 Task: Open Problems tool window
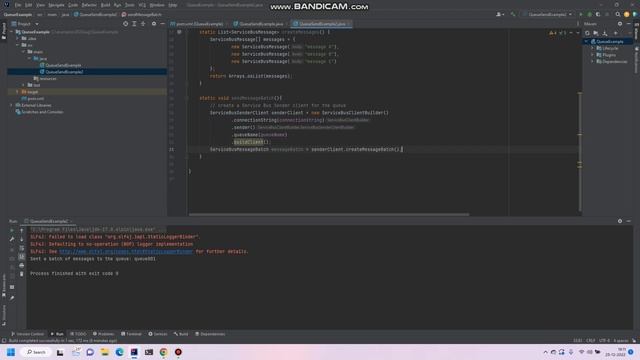(x=103, y=334)
